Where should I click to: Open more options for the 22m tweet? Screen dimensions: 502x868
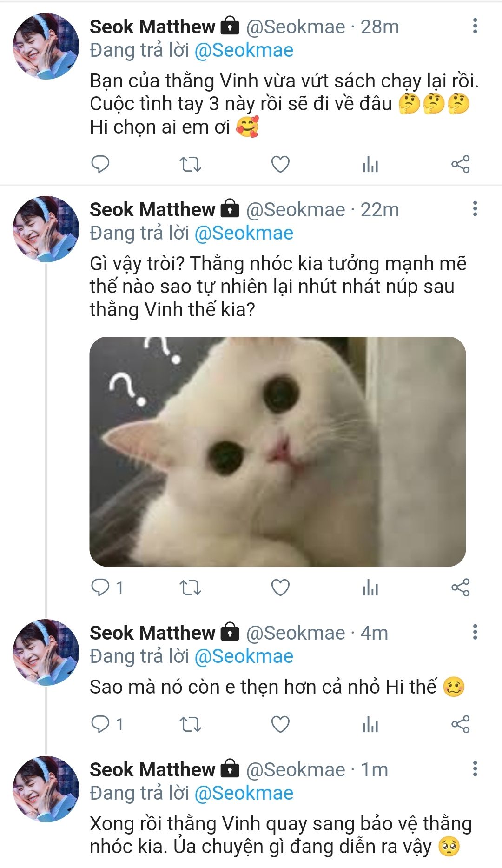[x=475, y=209]
